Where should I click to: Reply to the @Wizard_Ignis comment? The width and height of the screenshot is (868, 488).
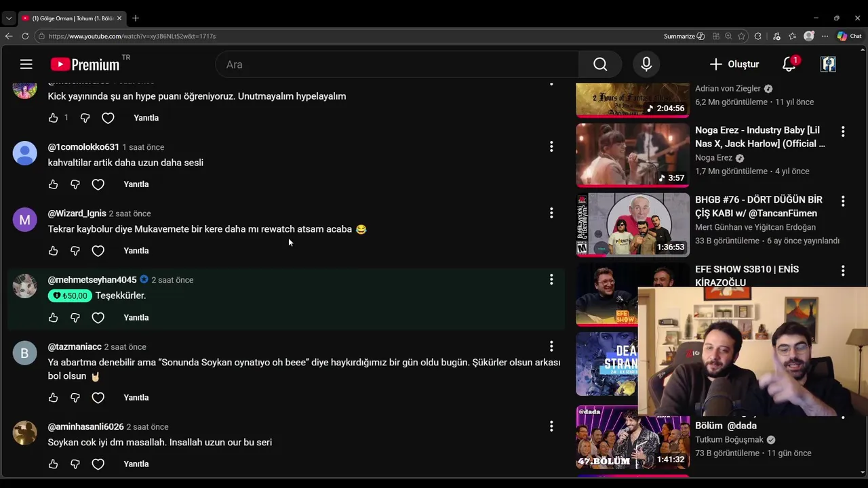click(x=136, y=251)
